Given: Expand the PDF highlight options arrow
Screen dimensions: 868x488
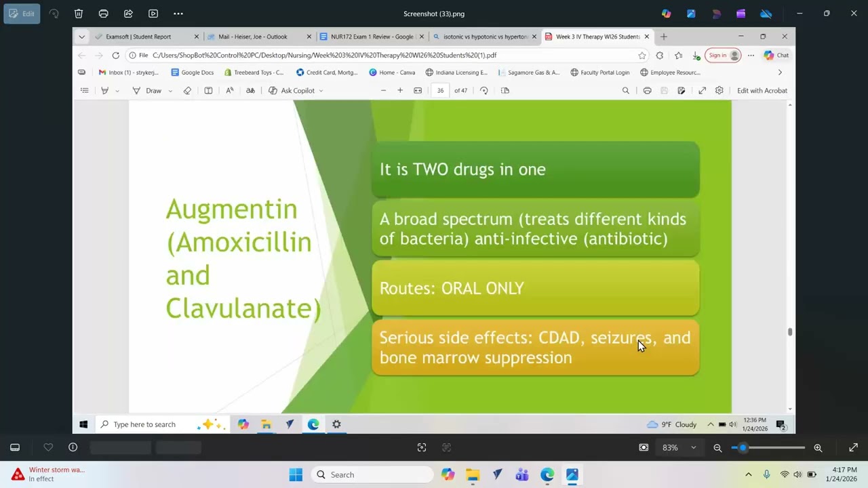Looking at the screenshot, I should (117, 91).
